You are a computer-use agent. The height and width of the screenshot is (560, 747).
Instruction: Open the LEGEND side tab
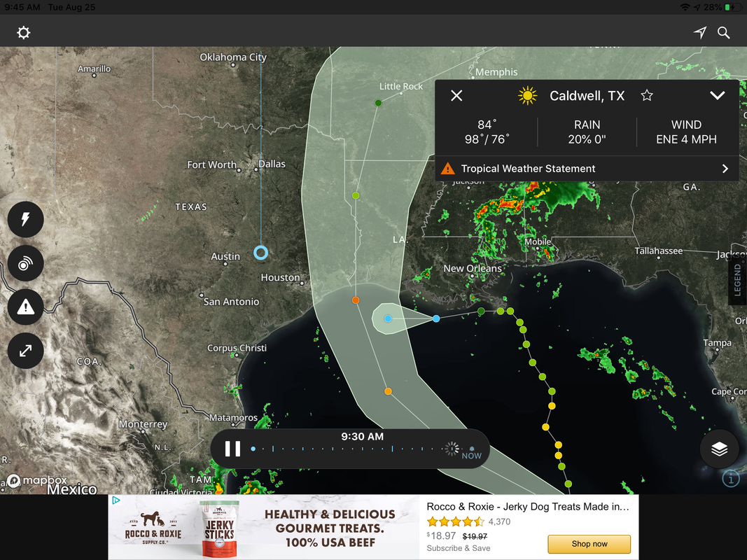tap(737, 279)
